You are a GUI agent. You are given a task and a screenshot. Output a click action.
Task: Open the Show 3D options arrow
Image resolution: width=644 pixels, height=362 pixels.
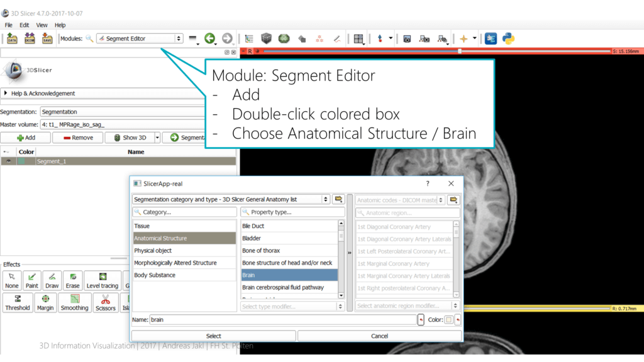[157, 138]
